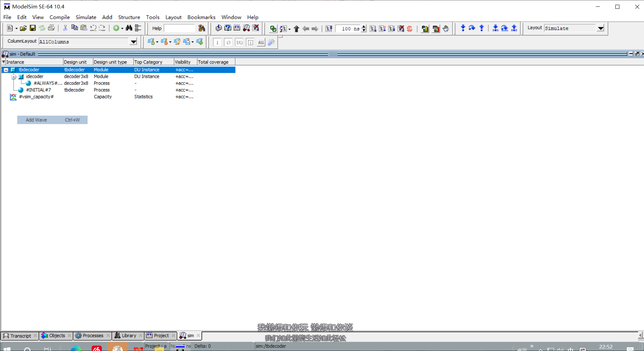The image size is (644, 351).
Task: Sort by the Total coverage column header
Action: pos(216,62)
